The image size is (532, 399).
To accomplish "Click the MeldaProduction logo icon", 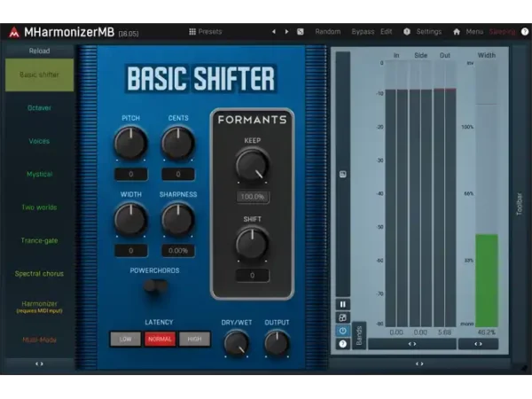I will click(14, 32).
